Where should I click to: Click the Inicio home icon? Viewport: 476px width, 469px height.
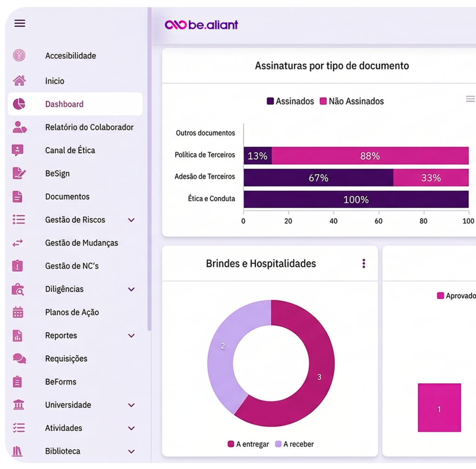pyautogui.click(x=19, y=81)
